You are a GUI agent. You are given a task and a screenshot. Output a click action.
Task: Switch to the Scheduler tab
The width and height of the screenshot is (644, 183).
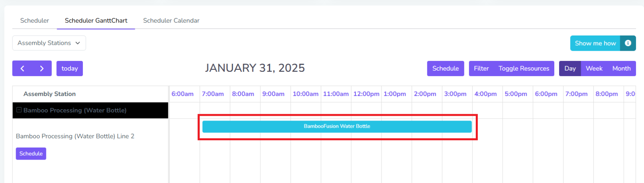pos(35,21)
